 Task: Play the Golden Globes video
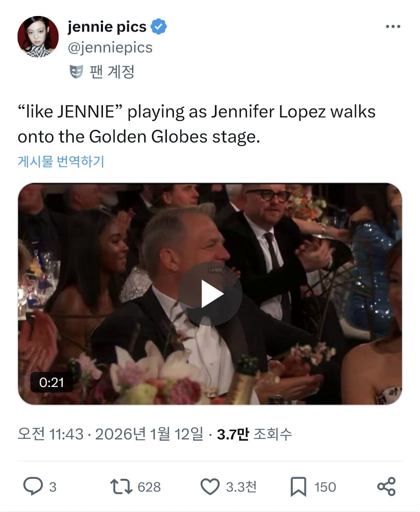coord(210,294)
